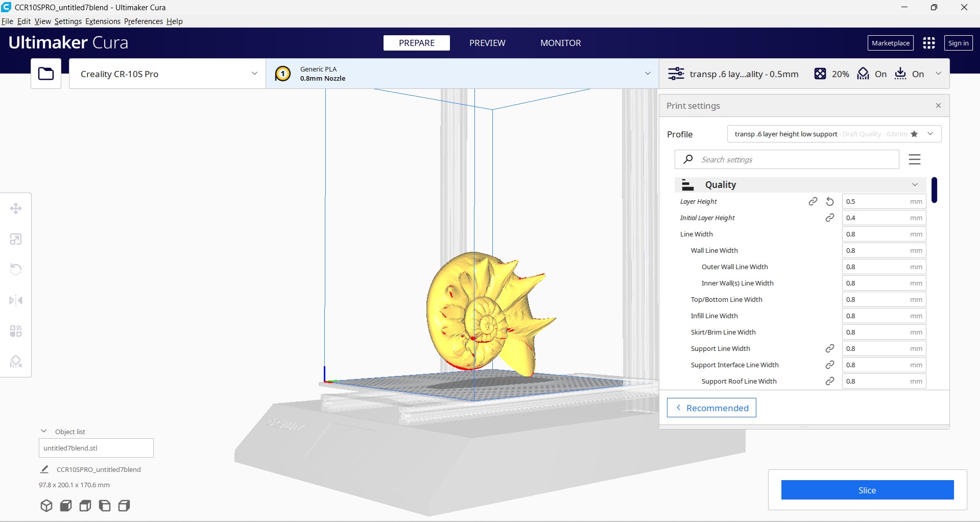Toggle Initial Layer Height link icon
This screenshot has height=522, width=980.
830,218
